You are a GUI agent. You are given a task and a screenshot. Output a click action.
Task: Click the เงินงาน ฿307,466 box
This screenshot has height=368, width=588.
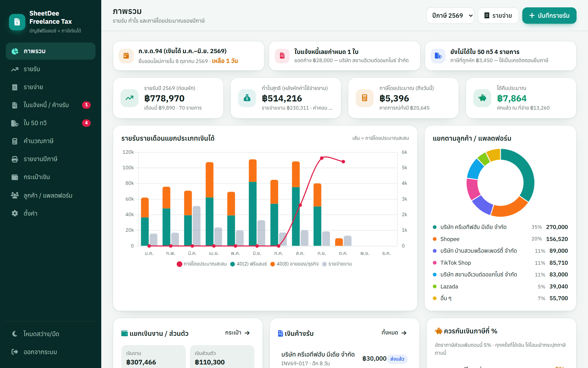coord(153,357)
